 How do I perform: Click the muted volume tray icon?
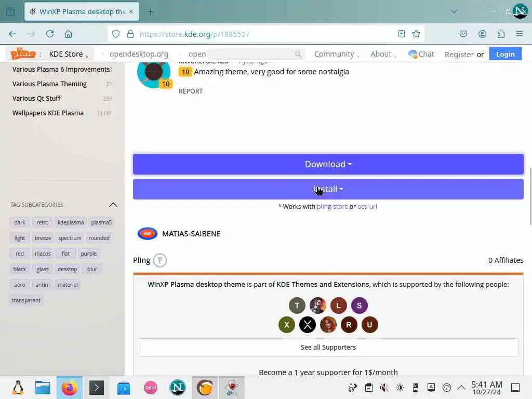pos(384,388)
